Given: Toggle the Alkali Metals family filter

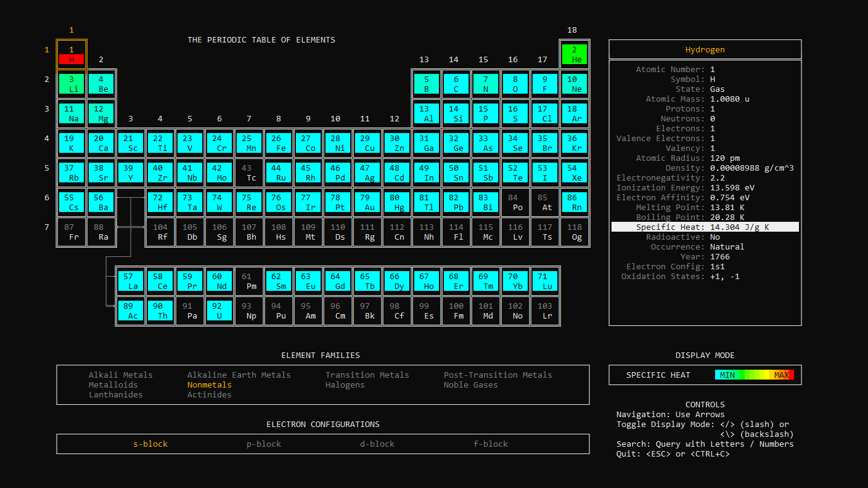Looking at the screenshot, I should [120, 375].
